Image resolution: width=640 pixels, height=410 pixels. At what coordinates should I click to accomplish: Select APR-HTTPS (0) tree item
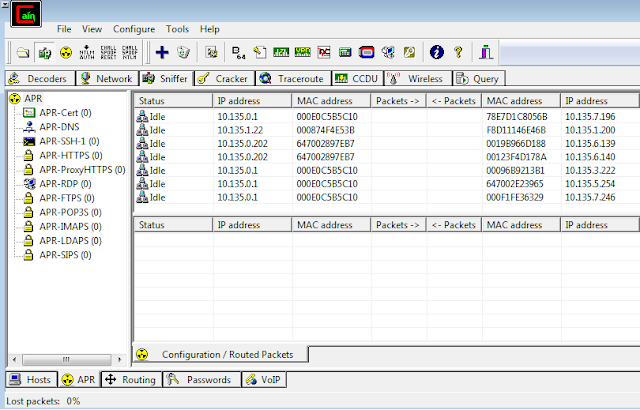[x=71, y=155]
